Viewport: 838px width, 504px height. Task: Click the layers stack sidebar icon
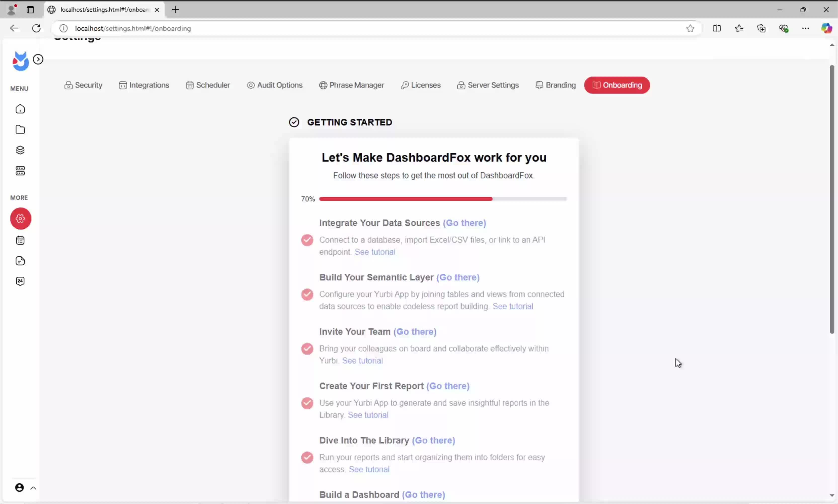pyautogui.click(x=20, y=150)
